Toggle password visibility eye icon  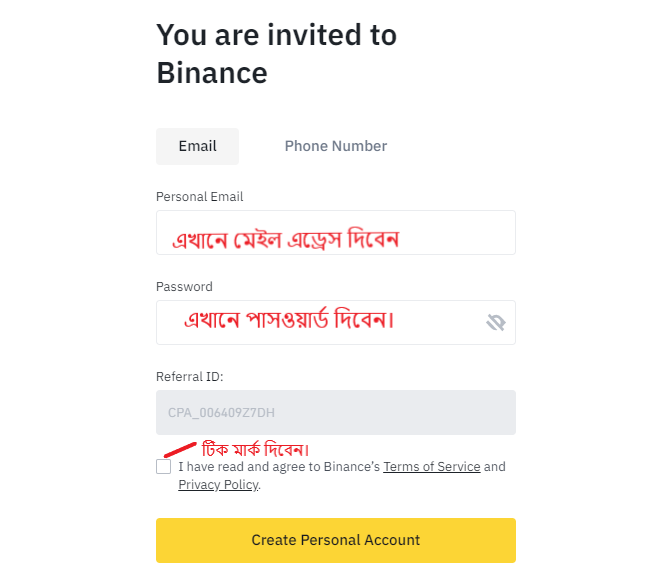pos(496,322)
